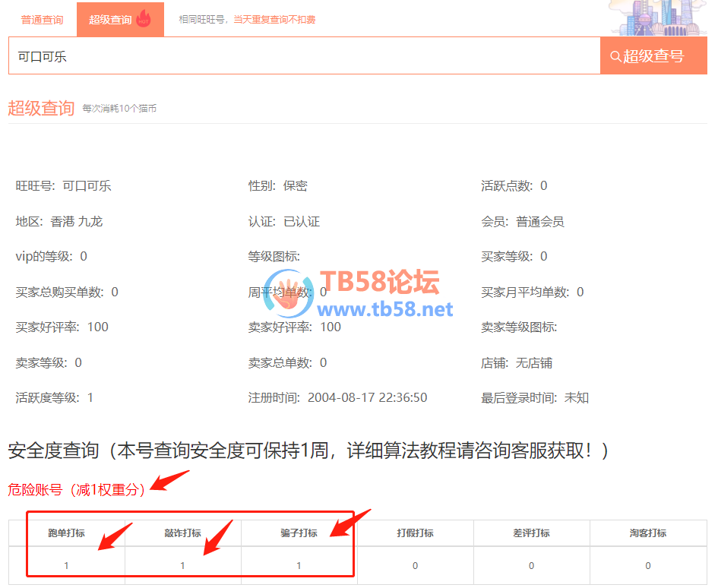The height and width of the screenshot is (588, 718).
Task: Click the 跑单打标 column header
Action: [x=67, y=533]
